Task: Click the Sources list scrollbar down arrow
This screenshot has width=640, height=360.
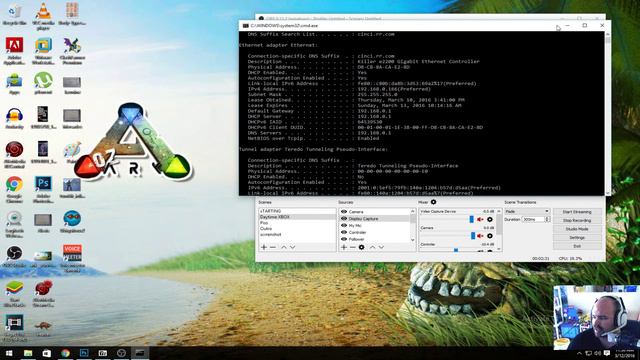Action: pyautogui.click(x=413, y=240)
